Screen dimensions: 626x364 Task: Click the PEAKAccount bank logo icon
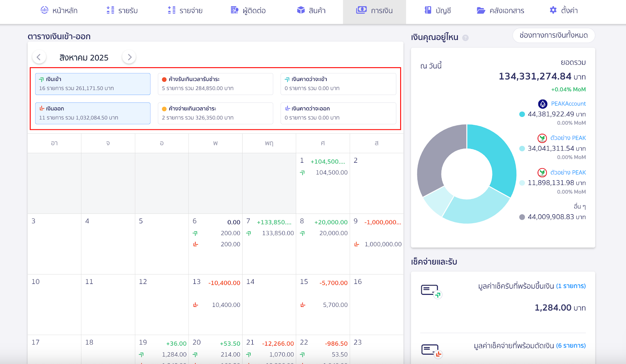tap(543, 104)
